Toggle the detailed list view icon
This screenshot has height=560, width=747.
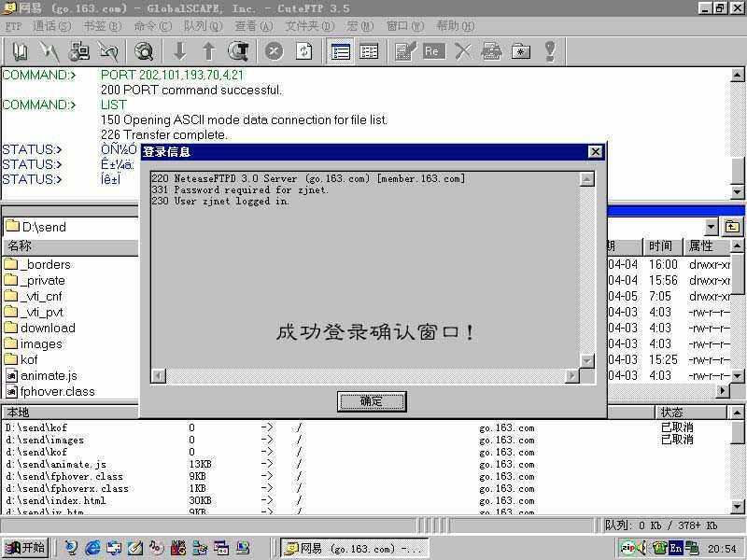(x=370, y=51)
